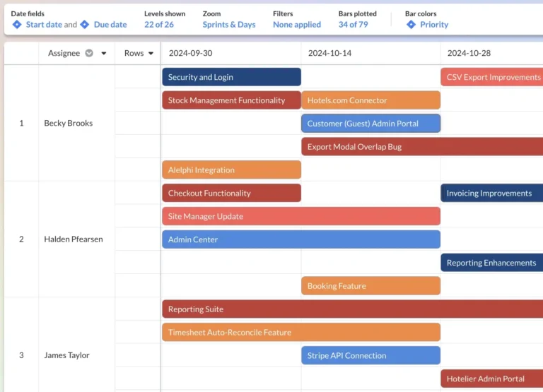
Task: Open the Hotelier Admin Portal bar
Action: 492,378
